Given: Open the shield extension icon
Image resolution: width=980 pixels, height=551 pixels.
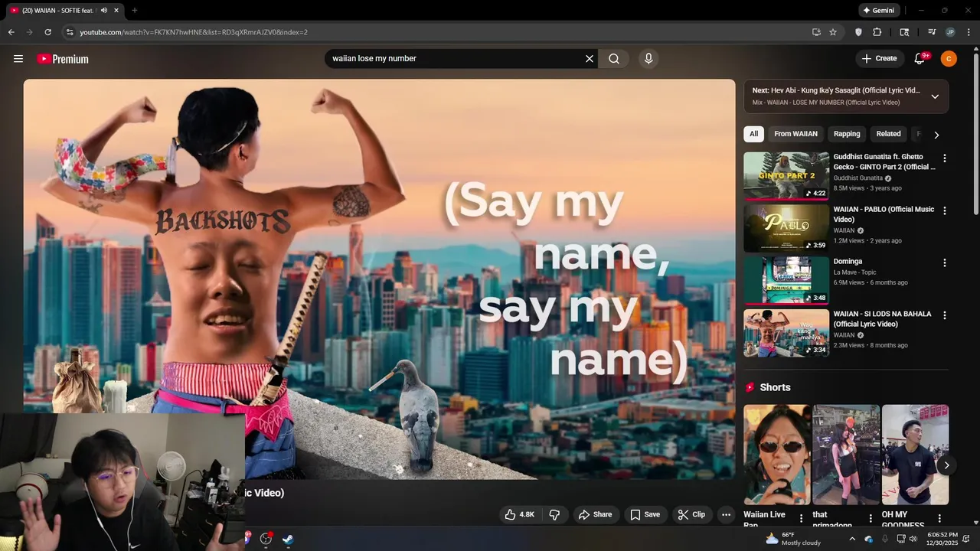Looking at the screenshot, I should tap(858, 32).
